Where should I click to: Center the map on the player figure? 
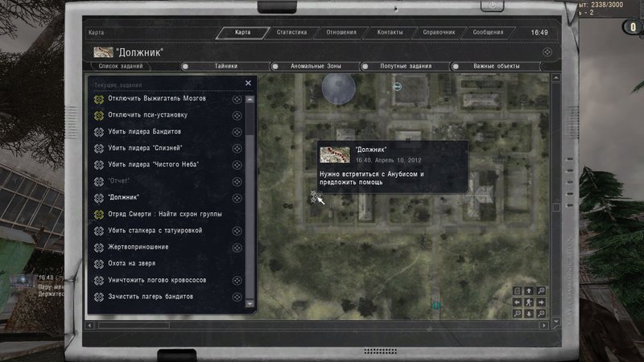tap(529, 302)
